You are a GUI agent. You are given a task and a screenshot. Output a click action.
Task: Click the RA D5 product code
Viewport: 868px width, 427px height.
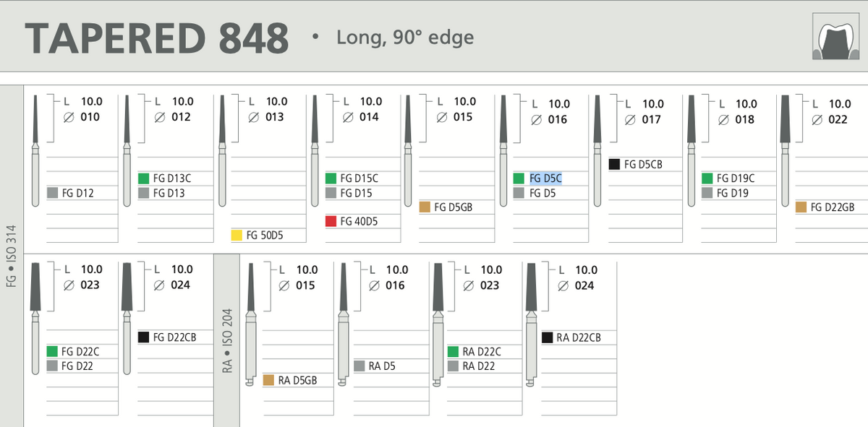coord(383,366)
